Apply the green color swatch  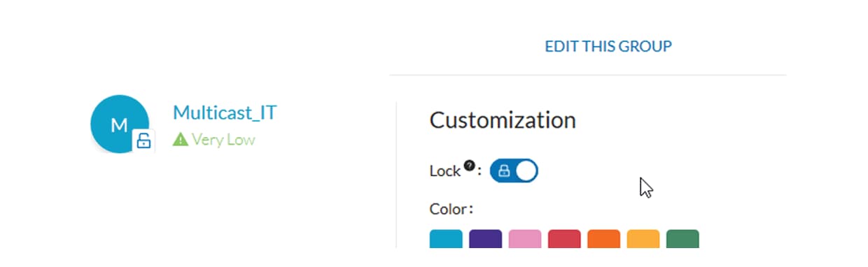click(x=682, y=239)
